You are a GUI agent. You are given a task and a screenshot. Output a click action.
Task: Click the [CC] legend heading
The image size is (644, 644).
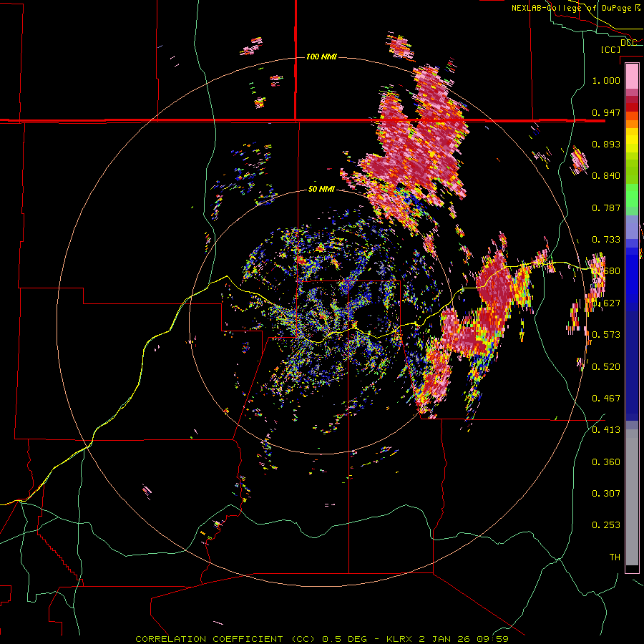[x=611, y=49]
